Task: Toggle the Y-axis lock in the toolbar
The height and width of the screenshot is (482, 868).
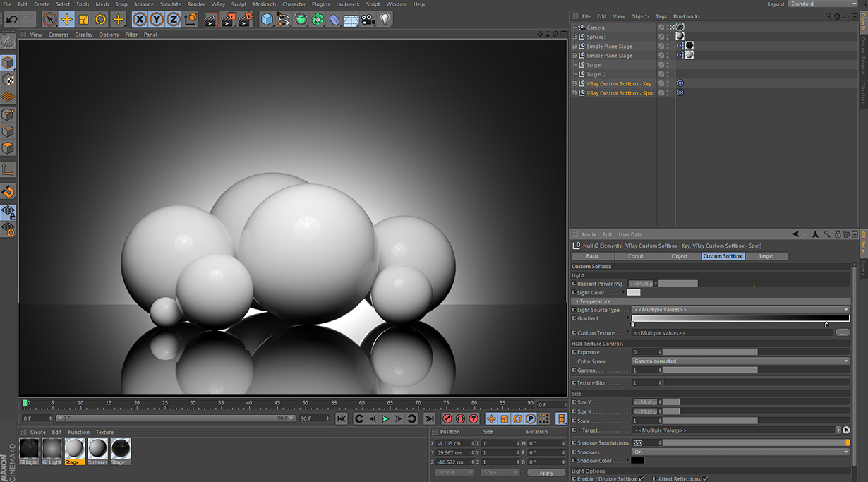Action: pyautogui.click(x=155, y=19)
